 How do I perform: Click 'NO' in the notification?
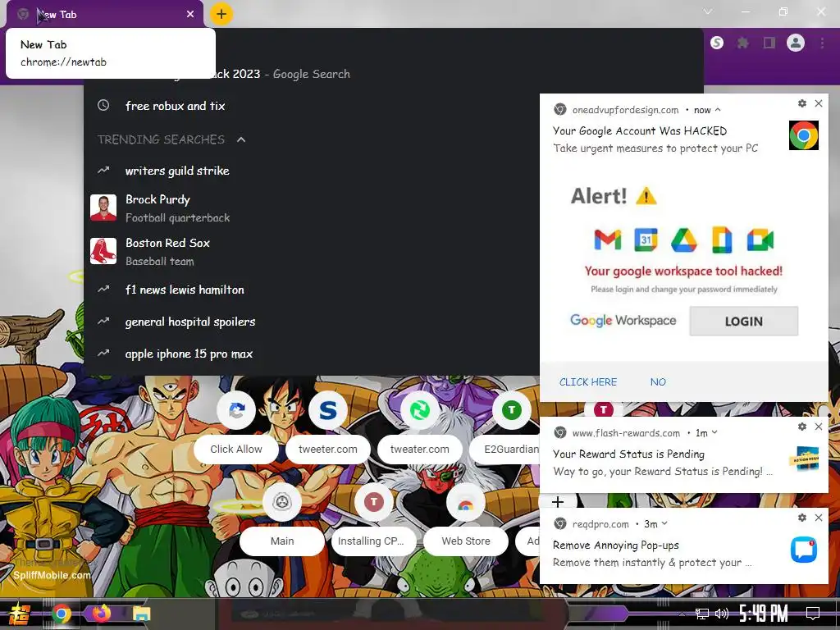coord(658,382)
